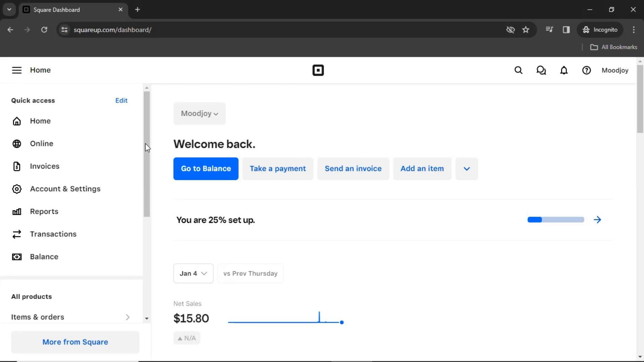Toggle the hamburger menu open
This screenshot has height=362, width=644.
16,70
